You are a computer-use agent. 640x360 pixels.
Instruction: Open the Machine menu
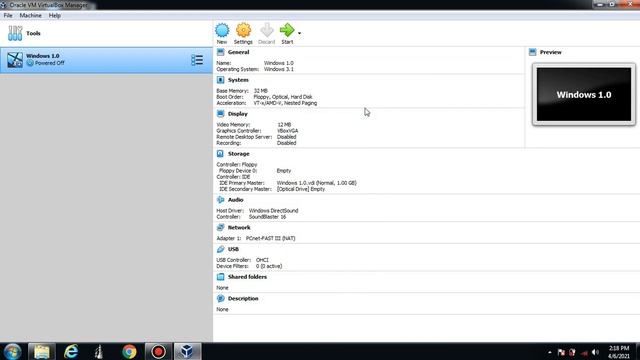coord(31,16)
